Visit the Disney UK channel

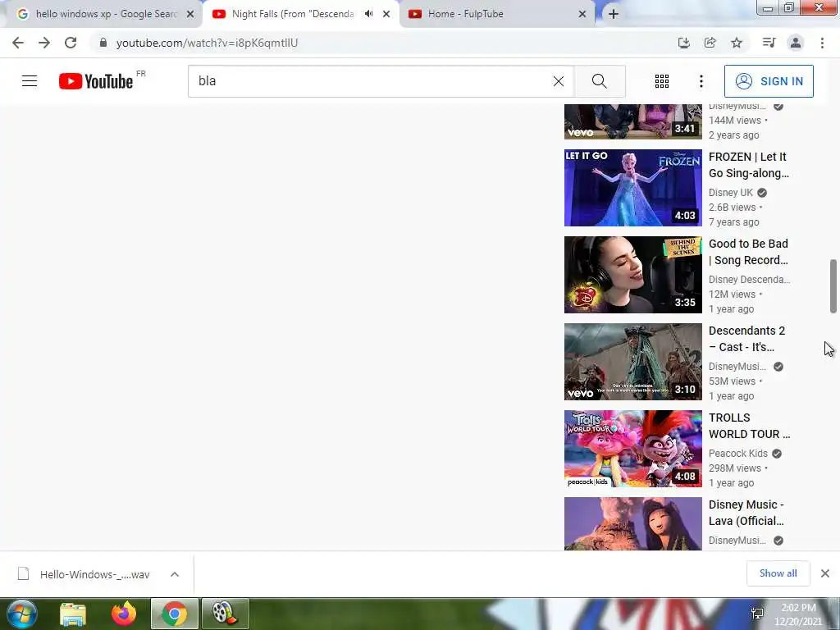731,192
